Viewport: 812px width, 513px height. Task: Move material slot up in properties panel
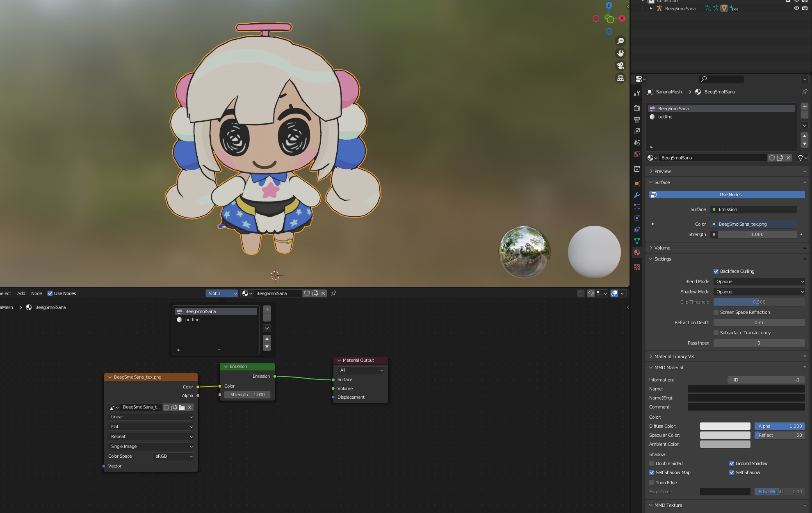pos(805,136)
